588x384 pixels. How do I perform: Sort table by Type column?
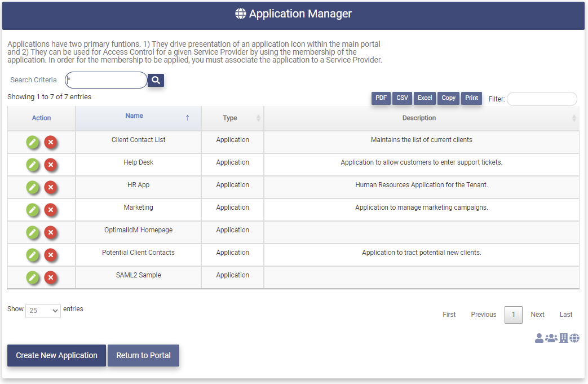click(x=232, y=118)
